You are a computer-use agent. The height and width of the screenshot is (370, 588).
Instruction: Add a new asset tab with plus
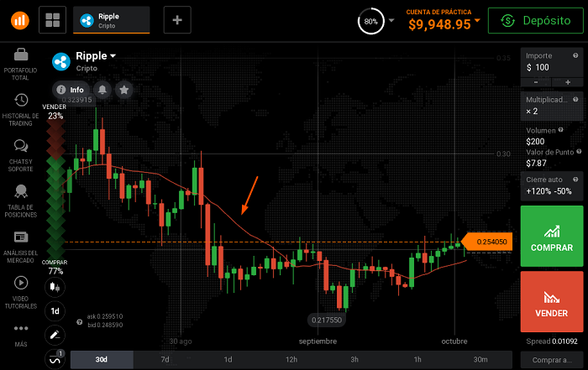177,20
